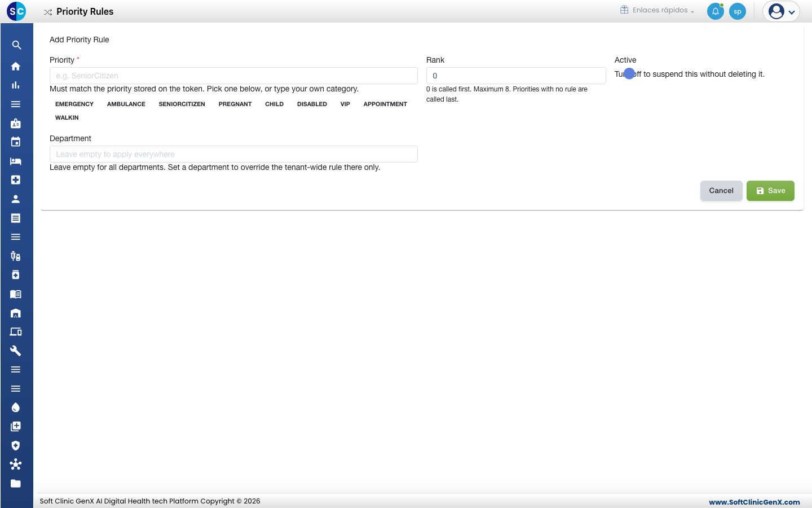Visit the www.SoftClinicGenX.com link
This screenshot has height=508, width=812.
click(x=754, y=502)
